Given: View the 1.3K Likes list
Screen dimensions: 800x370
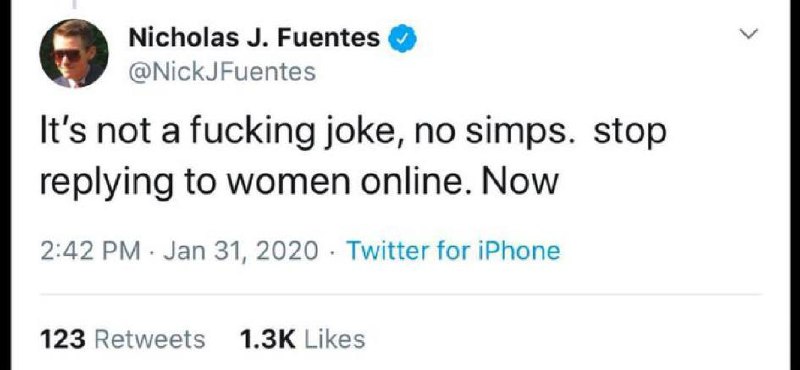Looking at the screenshot, I should pyautogui.click(x=302, y=339).
